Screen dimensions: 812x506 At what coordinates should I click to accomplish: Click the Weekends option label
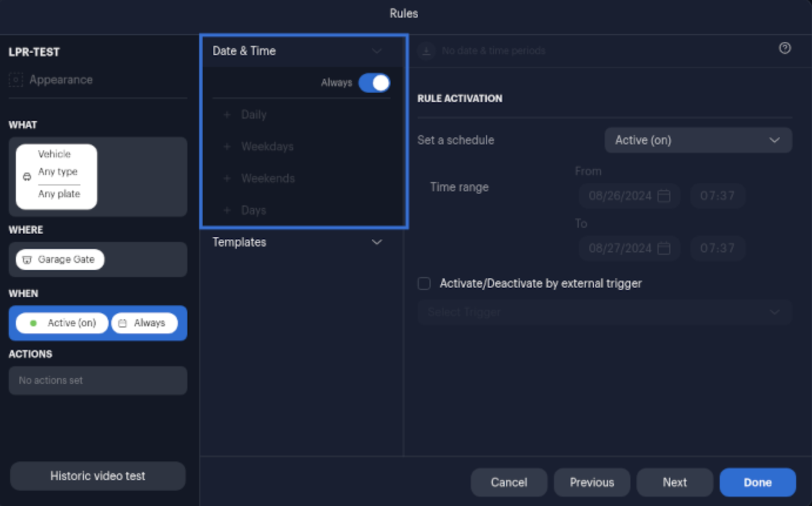pyautogui.click(x=268, y=178)
